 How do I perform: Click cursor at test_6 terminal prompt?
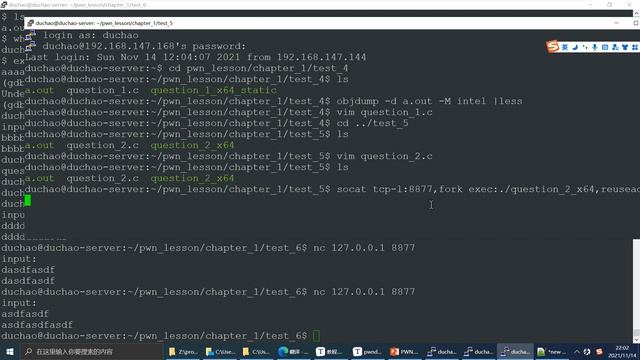tap(316, 336)
